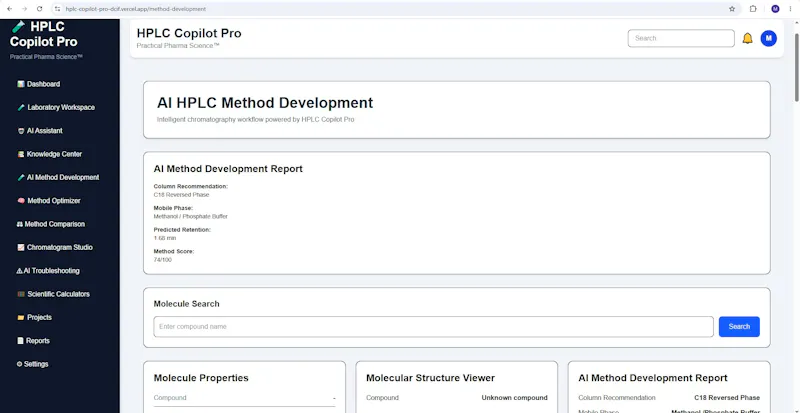Viewport: 800px width, 413px height.
Task: Click the 'Molecule Search' heading
Action: coord(186,304)
